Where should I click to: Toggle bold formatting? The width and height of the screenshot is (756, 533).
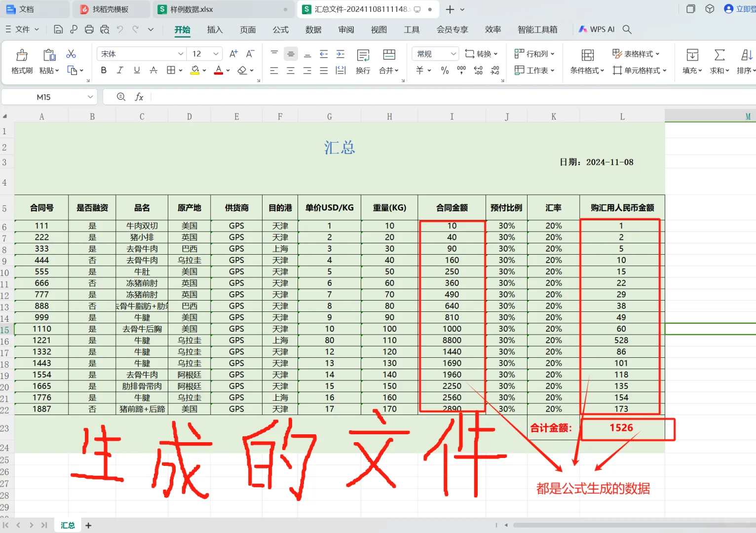103,70
